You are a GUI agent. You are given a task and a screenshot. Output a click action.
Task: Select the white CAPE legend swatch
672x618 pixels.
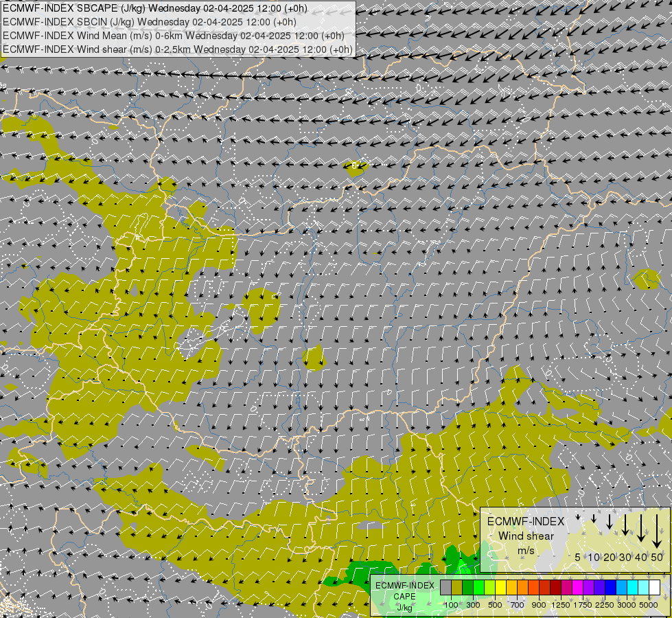655,587
